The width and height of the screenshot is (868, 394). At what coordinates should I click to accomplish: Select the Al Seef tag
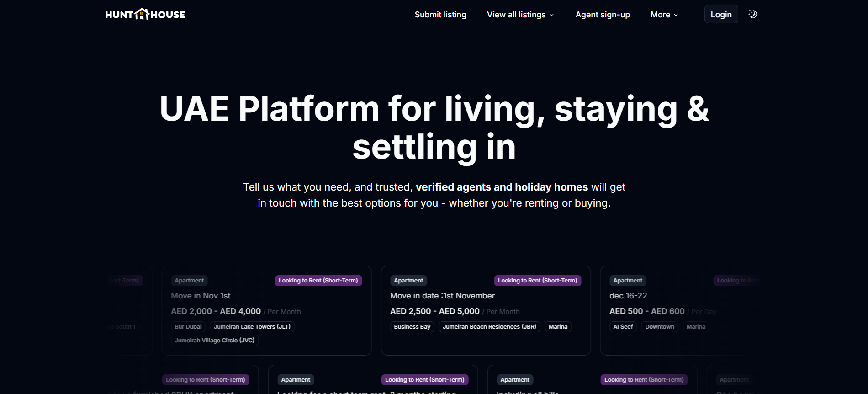[x=622, y=326]
